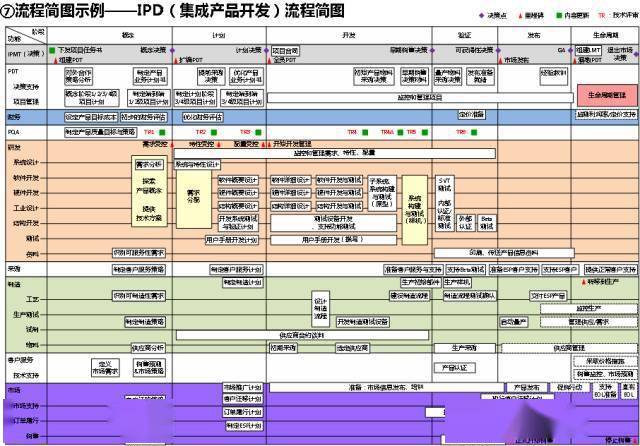Select the 硬件概要设计 box
Screen dimensions: 640x446
click(x=238, y=193)
